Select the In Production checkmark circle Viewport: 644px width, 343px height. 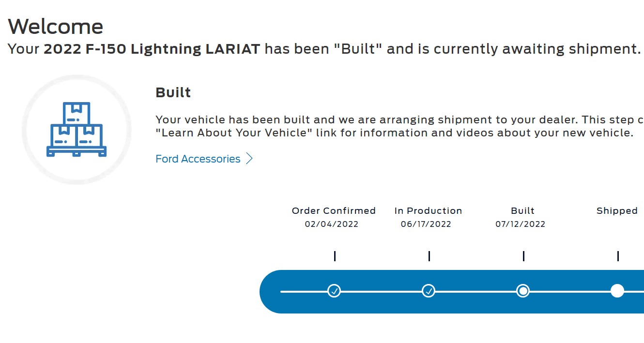coord(429,291)
